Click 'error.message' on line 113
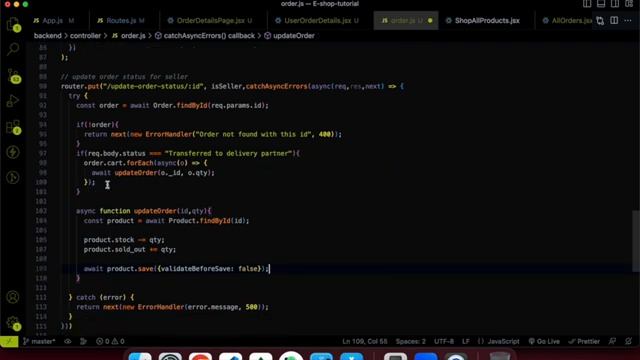Viewport: 640px width, 360px height. coord(213,307)
